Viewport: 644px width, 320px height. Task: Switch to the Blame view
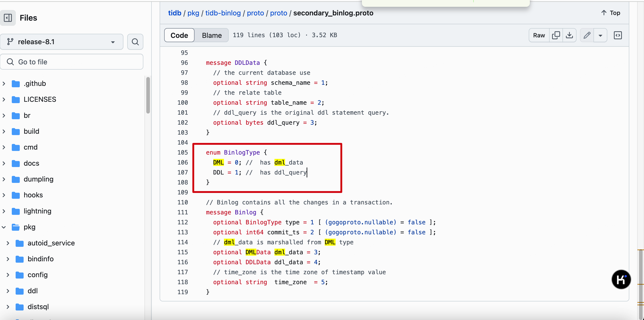211,35
